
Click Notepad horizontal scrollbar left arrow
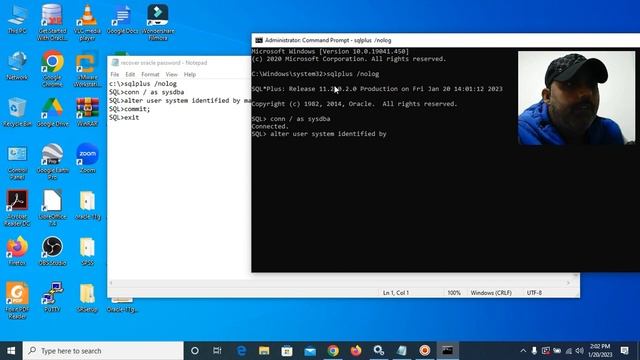(x=111, y=283)
